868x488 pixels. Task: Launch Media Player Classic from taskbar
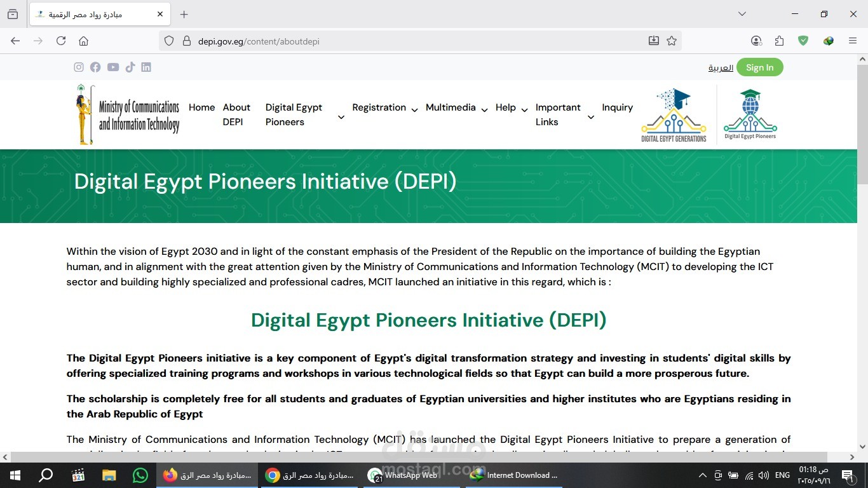coord(78,475)
